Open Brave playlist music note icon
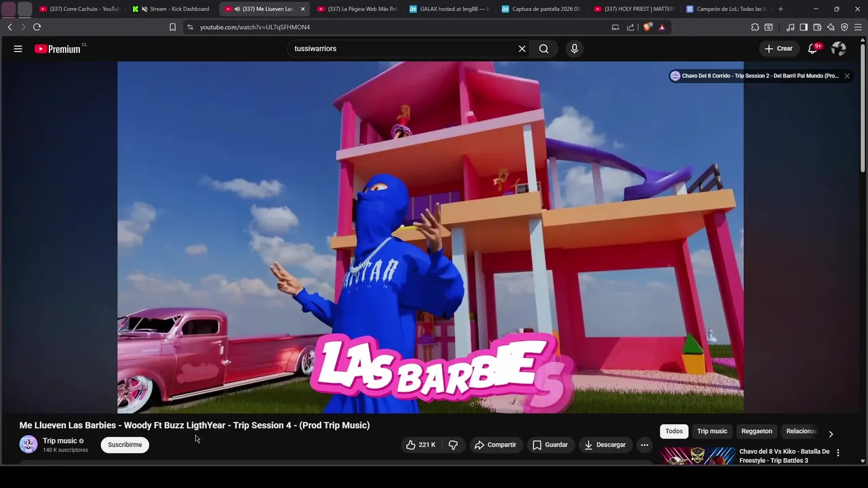 click(790, 27)
